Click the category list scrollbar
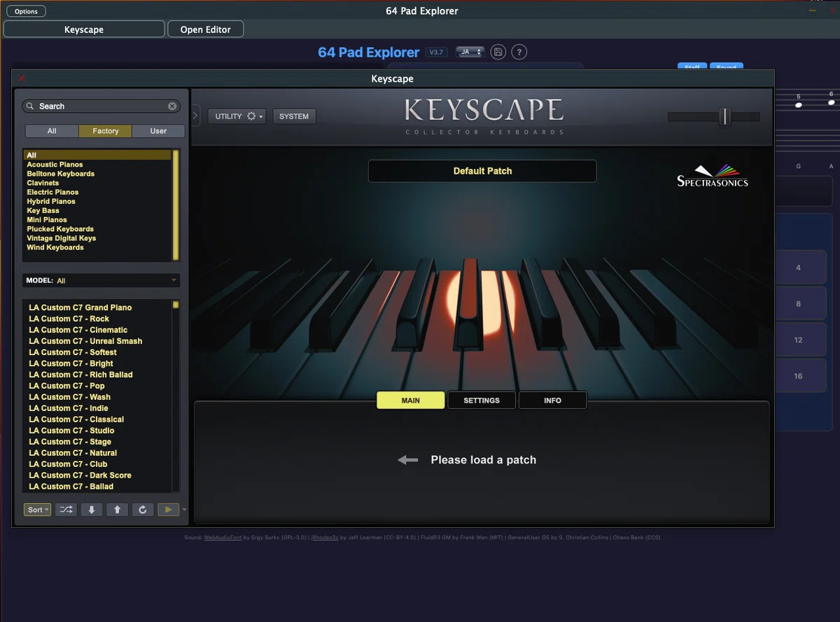Screen dimensions: 840x622 click(x=176, y=205)
